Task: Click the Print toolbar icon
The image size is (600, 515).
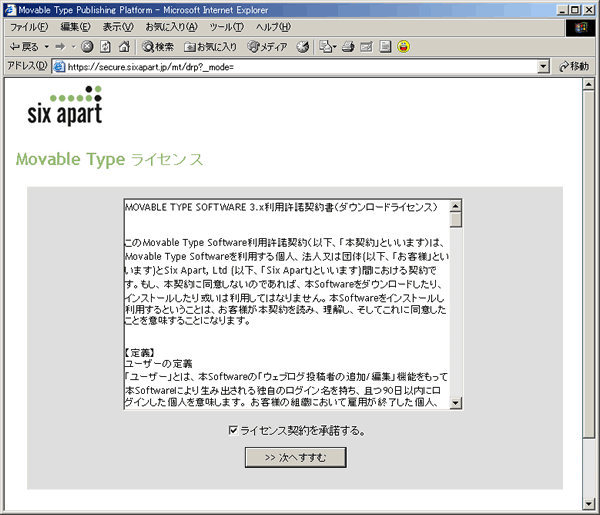Action: [x=347, y=46]
